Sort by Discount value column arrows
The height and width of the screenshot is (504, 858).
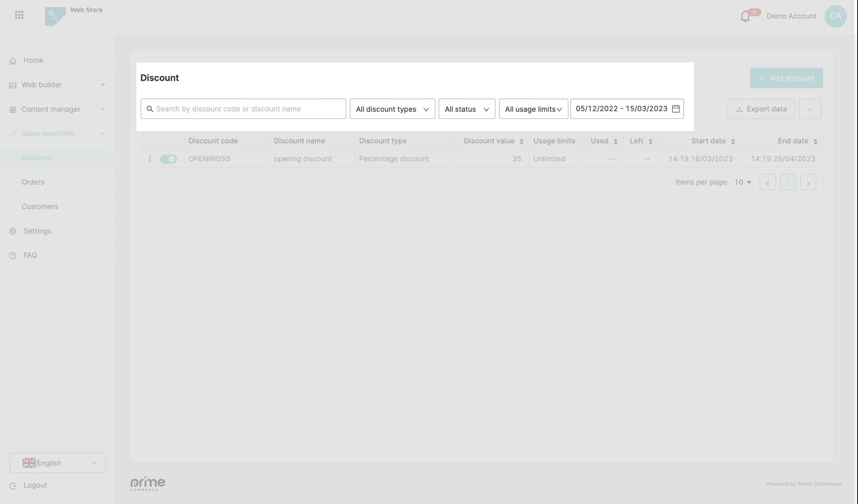(x=521, y=141)
